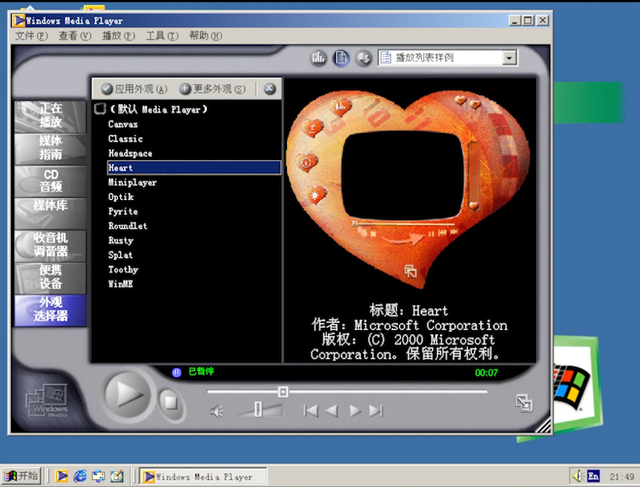The height and width of the screenshot is (487, 640).
Task: Skip to previous track
Action: click(311, 411)
